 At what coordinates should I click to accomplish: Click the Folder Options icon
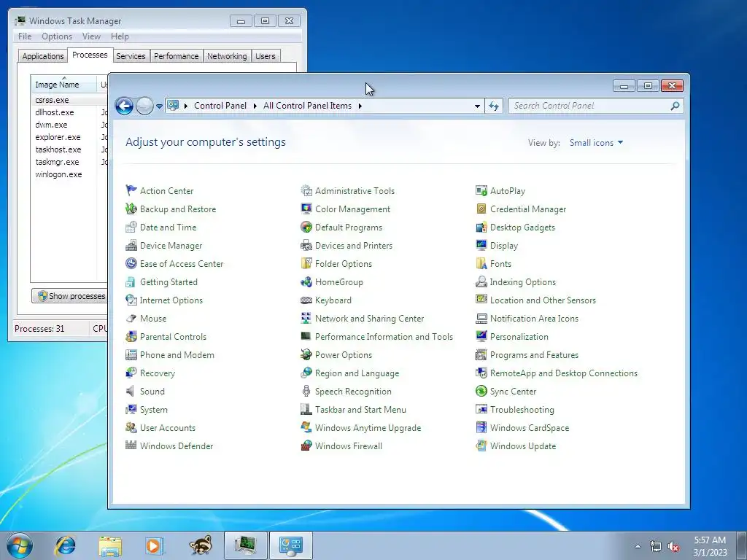306,263
